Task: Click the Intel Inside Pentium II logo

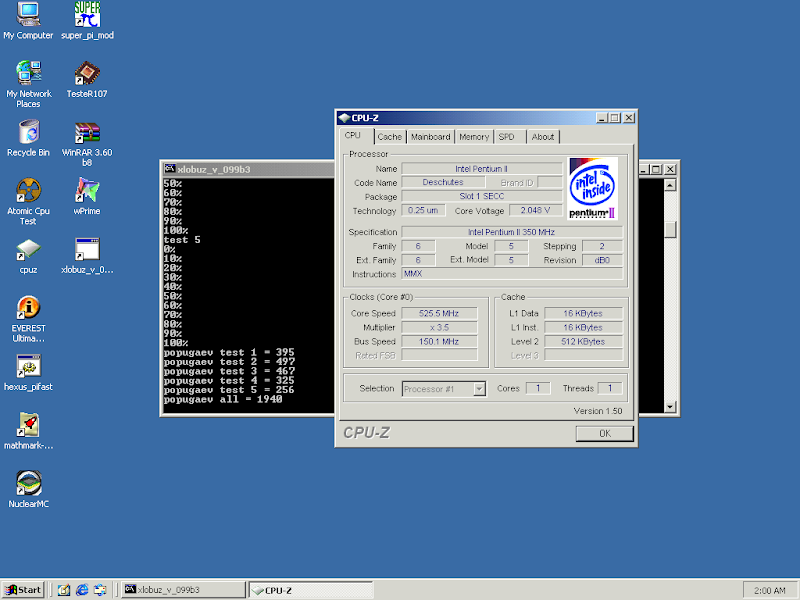Action: [x=592, y=188]
